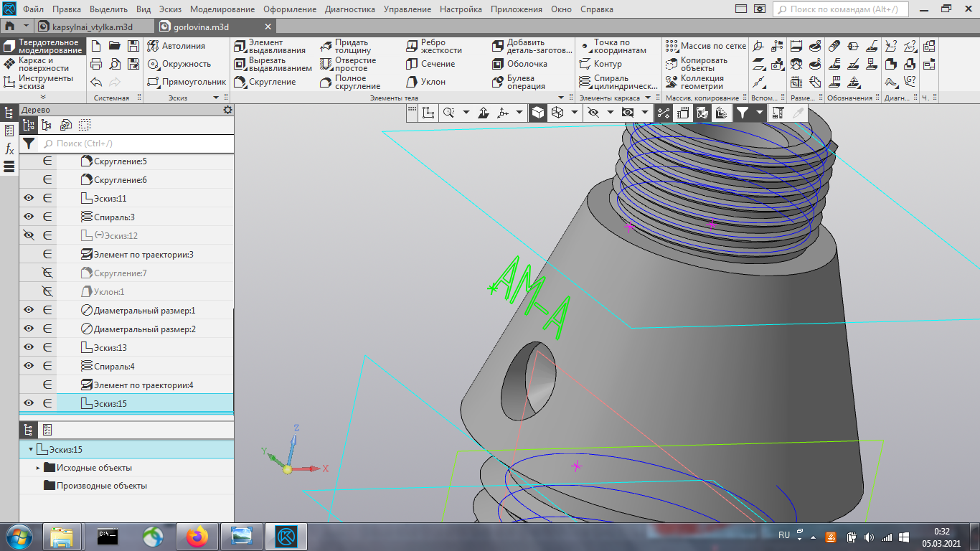Screen dimensions: 980x551
Task: Activate Вырезать выдавливанием cut tool
Action: click(273, 64)
